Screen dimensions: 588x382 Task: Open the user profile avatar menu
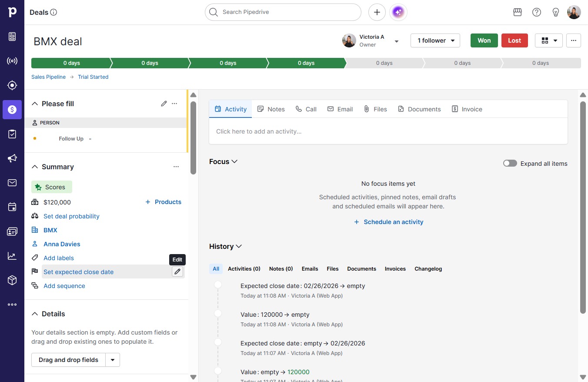click(574, 12)
